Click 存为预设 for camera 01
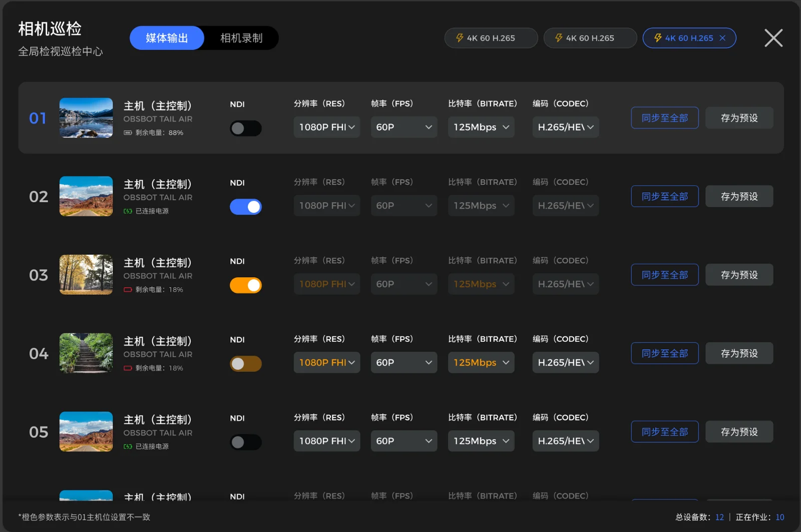Viewport: 801px width, 532px height. click(x=739, y=118)
